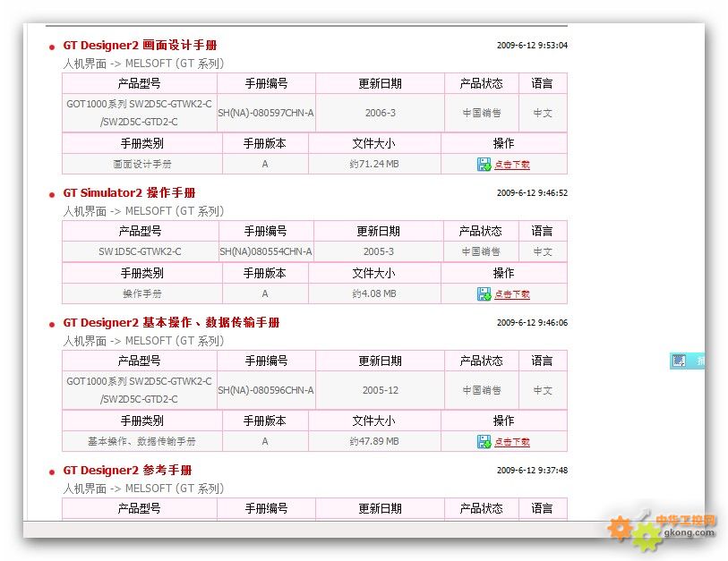Click 人机界面 -> MELSOFT breadcrumb under 参考手册
This screenshot has width=728, height=561.
[x=143, y=489]
